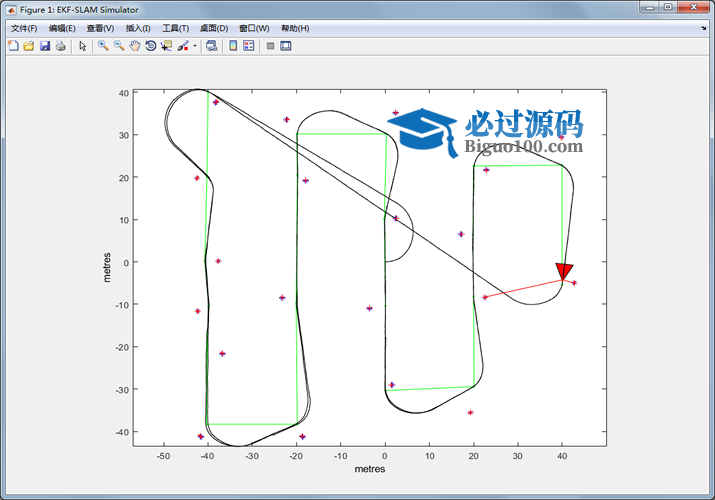The height and width of the screenshot is (500, 715).
Task: Insert a colorbar using toolbar icon
Action: 233,46
